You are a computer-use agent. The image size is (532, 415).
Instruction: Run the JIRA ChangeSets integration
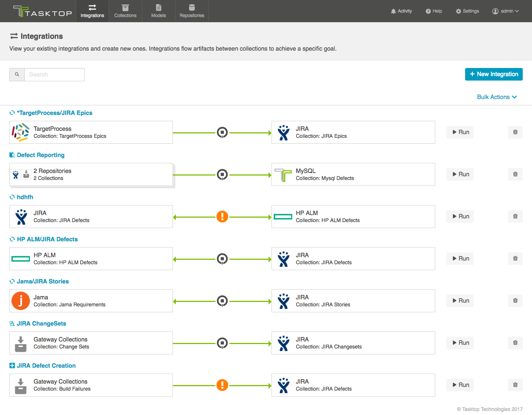pyautogui.click(x=460, y=343)
